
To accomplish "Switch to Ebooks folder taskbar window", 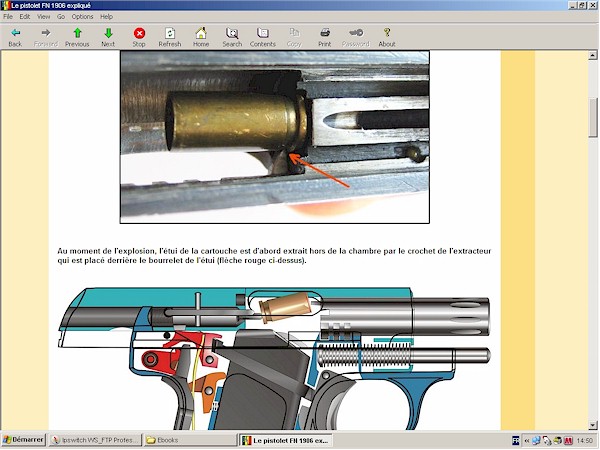I will [190, 440].
